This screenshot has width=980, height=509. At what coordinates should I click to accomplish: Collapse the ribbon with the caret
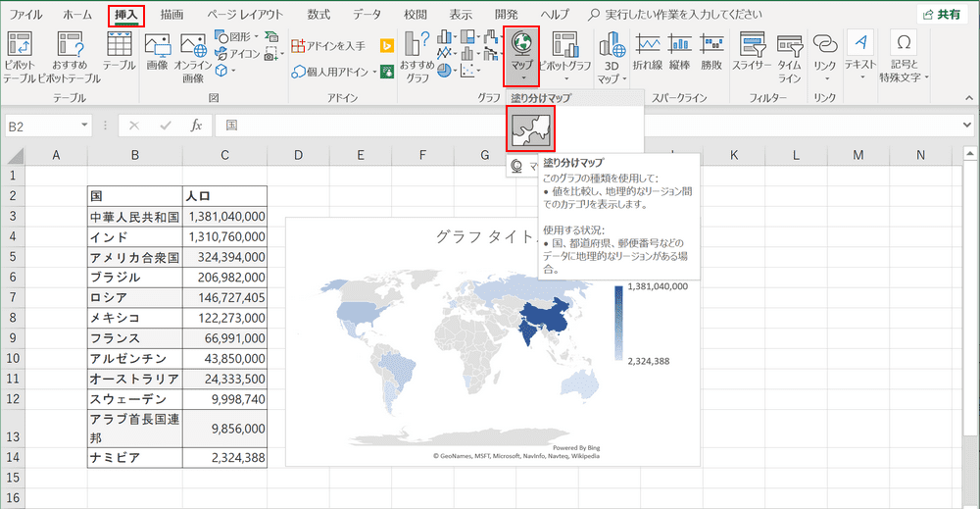969,97
